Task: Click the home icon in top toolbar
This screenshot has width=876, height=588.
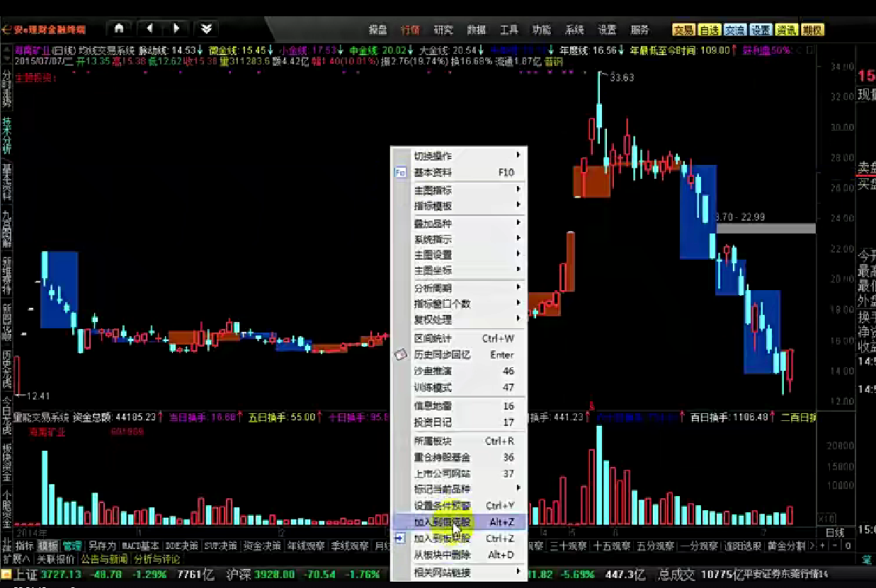Action: pyautogui.click(x=119, y=28)
